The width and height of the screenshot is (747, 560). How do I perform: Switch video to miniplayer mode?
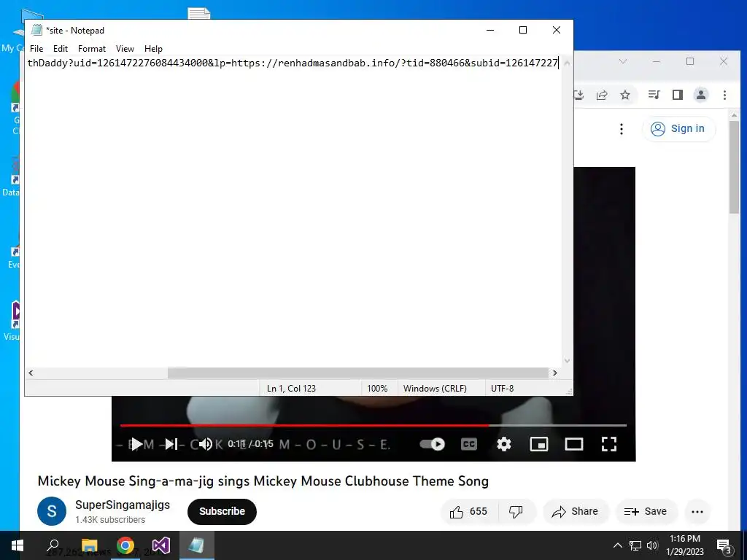[x=539, y=444]
